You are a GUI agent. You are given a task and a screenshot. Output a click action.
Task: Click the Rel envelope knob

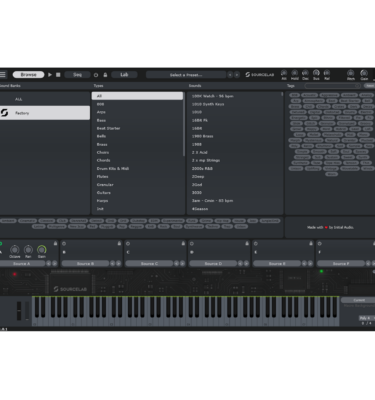[327, 73]
